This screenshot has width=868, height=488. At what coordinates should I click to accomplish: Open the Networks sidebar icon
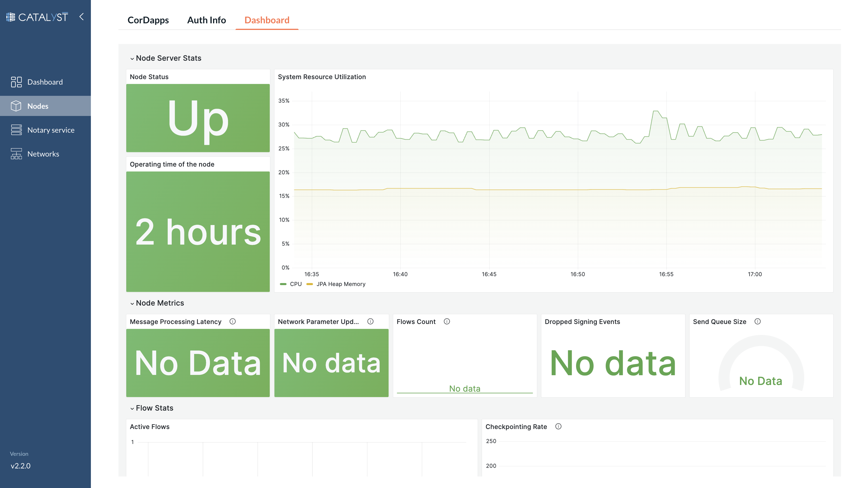(x=16, y=154)
